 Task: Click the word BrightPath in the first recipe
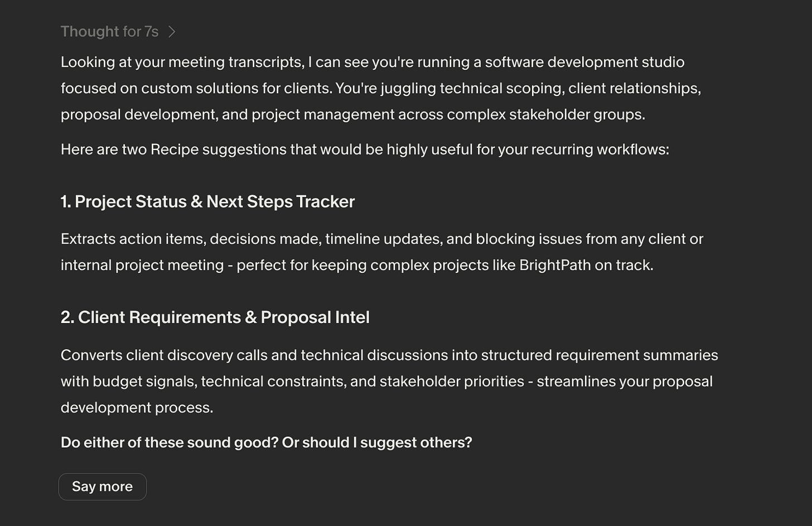click(x=555, y=265)
